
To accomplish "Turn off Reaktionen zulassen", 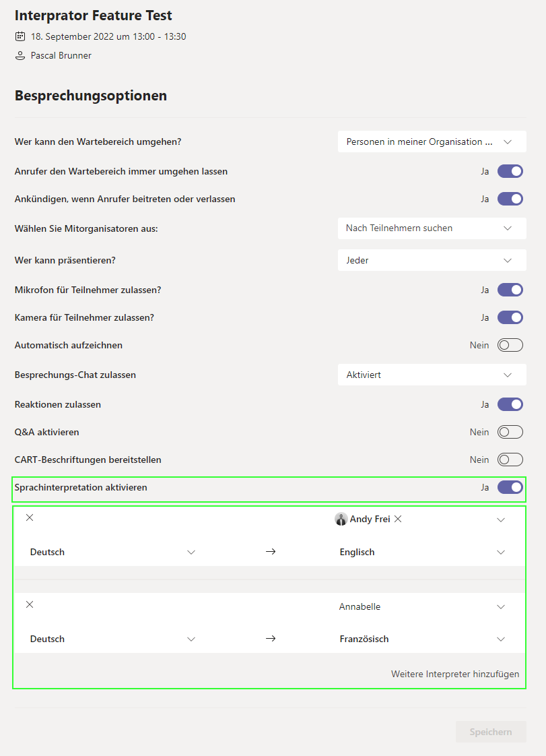I will pos(510,404).
